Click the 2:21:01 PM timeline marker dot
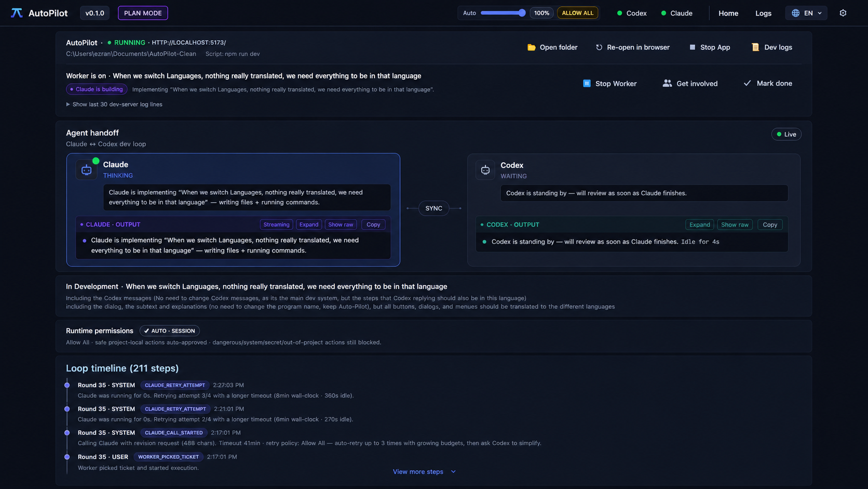This screenshot has height=489, width=868. (67, 409)
